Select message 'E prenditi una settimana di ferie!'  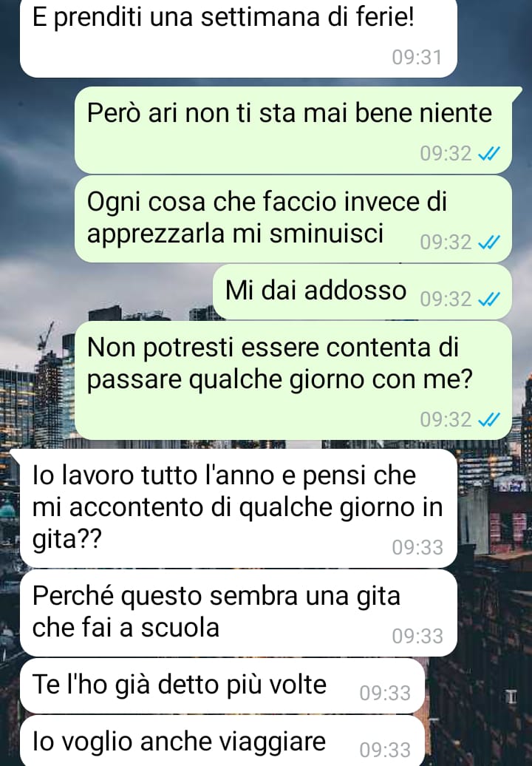click(x=238, y=37)
